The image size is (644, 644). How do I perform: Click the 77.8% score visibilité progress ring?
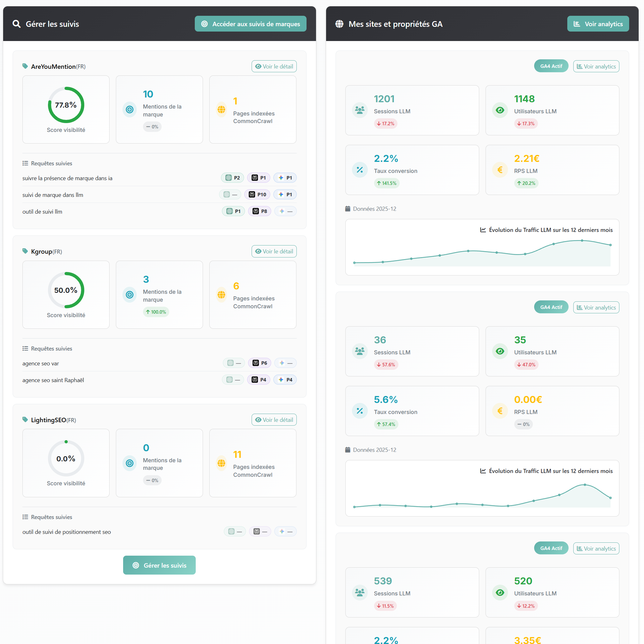(66, 105)
